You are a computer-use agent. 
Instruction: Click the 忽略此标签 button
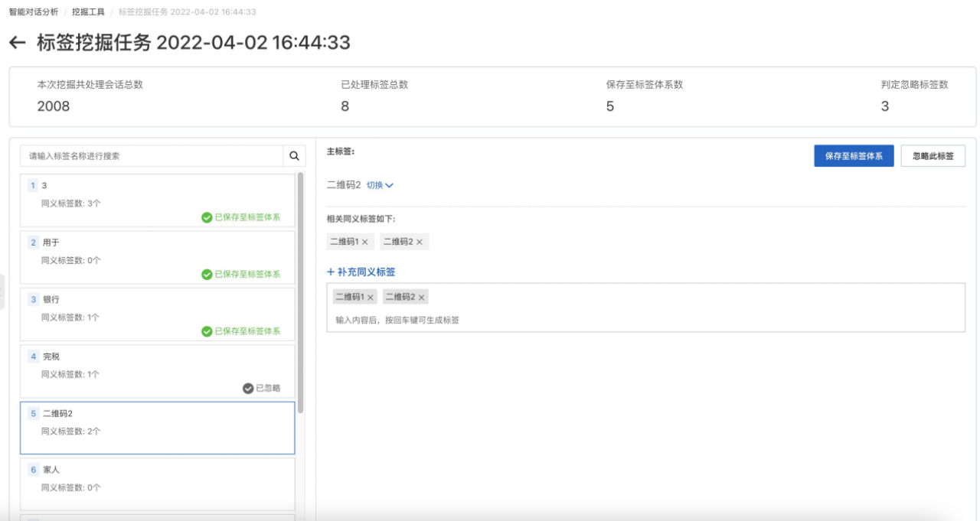coord(934,155)
